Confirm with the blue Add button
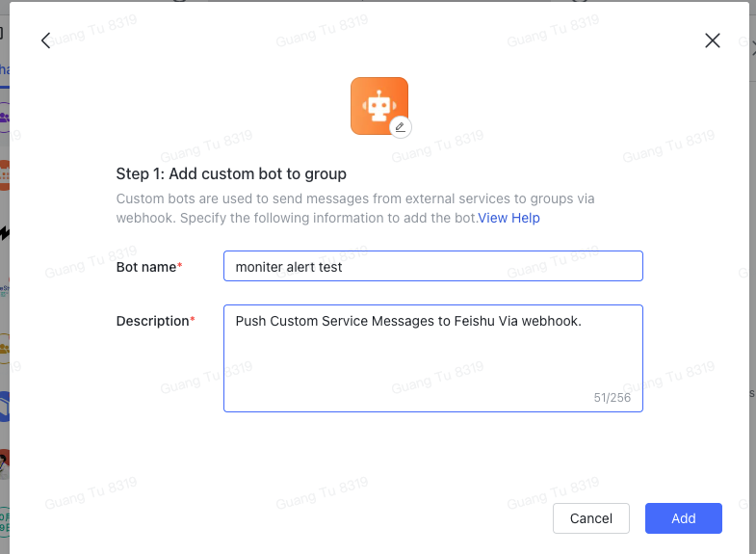Viewport: 756px width, 554px height. (x=683, y=518)
